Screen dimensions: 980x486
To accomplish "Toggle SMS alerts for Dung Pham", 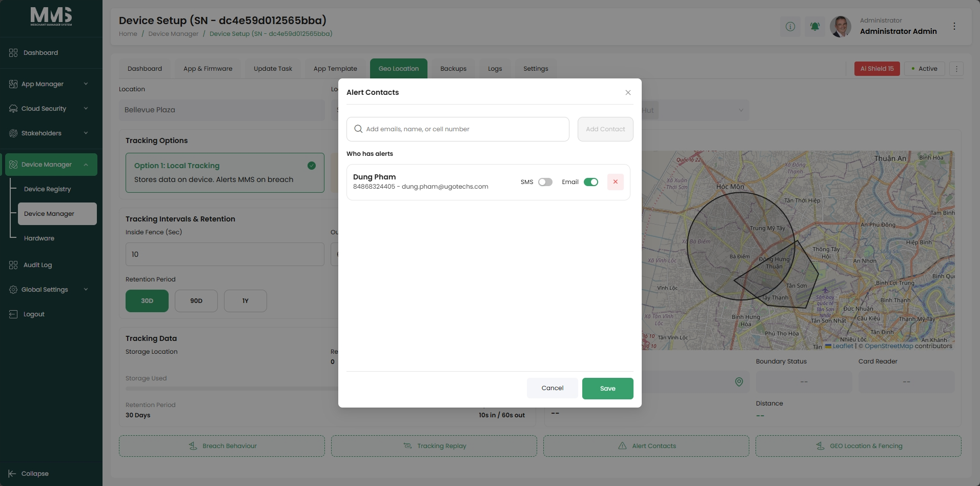I will point(545,182).
